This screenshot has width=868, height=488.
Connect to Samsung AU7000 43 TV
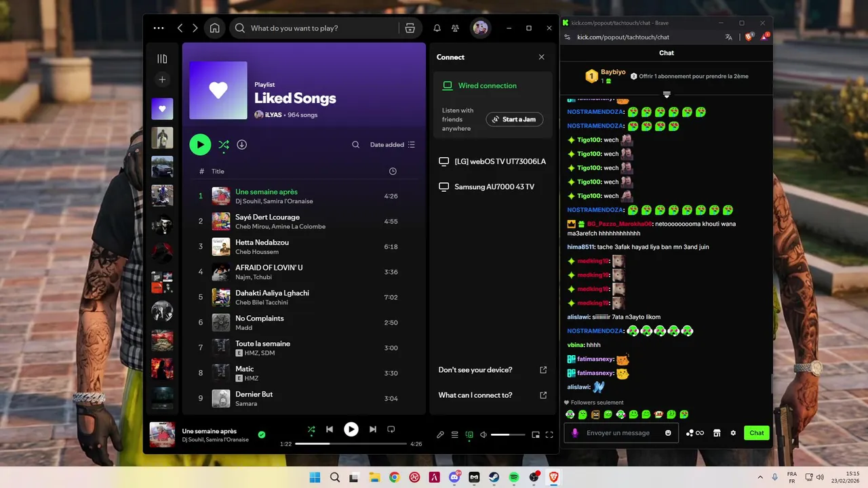(492, 186)
